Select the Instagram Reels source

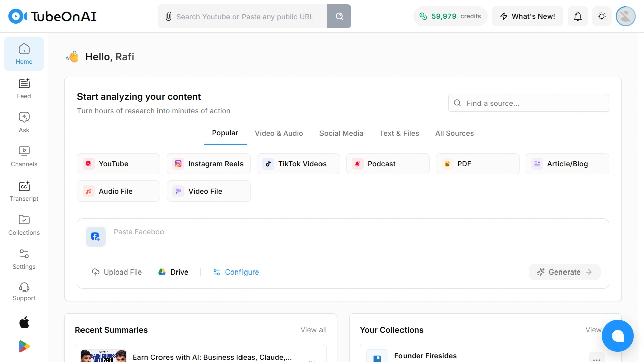[208, 164]
